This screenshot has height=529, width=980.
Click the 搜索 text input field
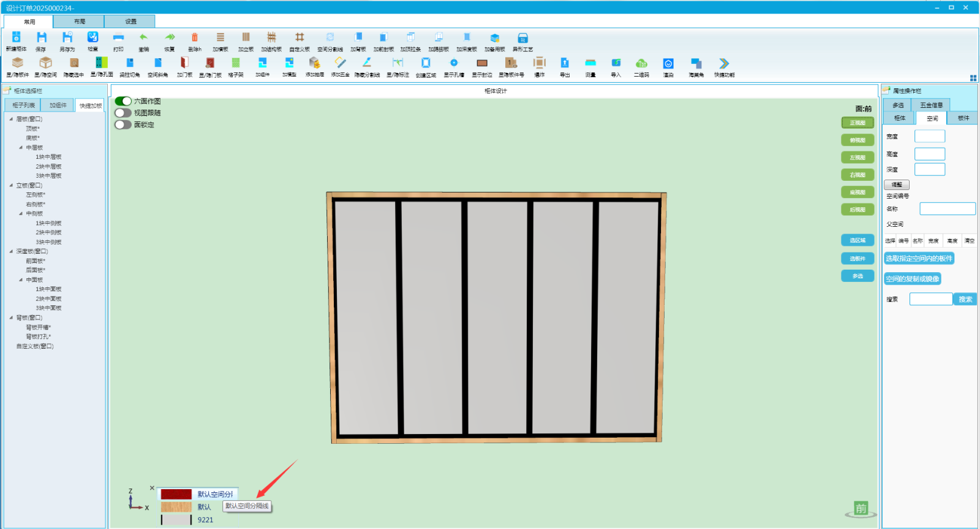coord(930,299)
